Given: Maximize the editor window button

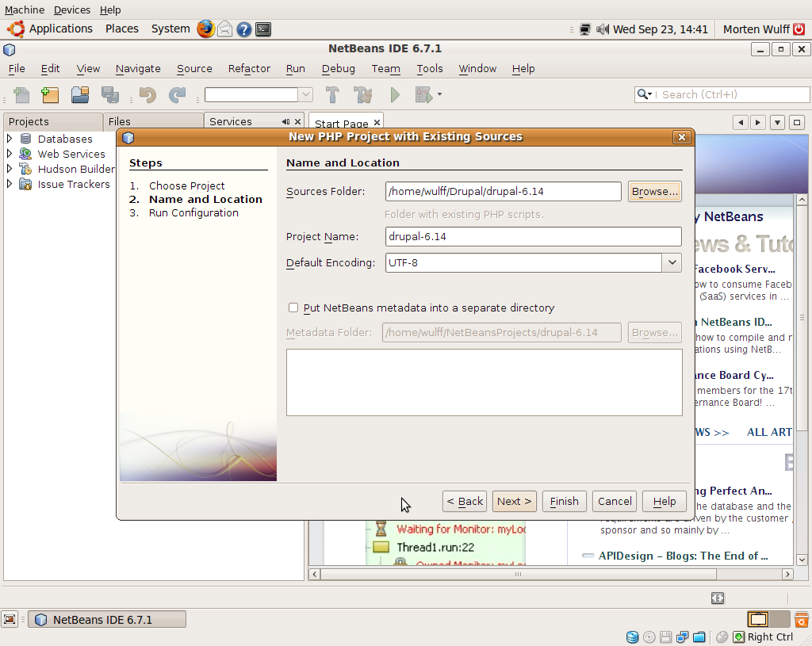Looking at the screenshot, I should click(x=796, y=123).
